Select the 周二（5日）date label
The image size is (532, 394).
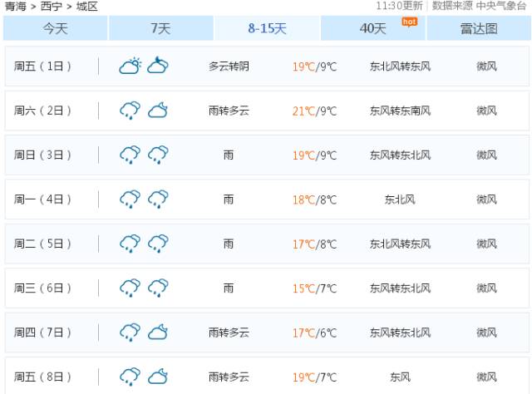pyautogui.click(x=42, y=244)
